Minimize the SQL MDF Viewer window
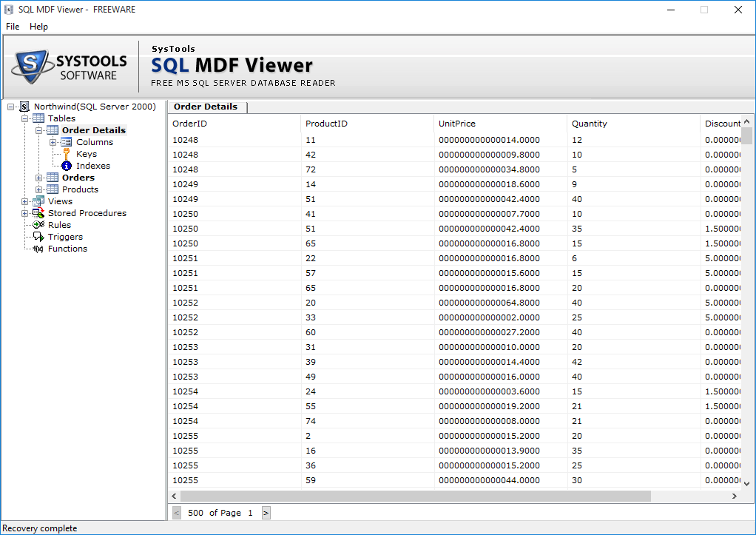 671,10
